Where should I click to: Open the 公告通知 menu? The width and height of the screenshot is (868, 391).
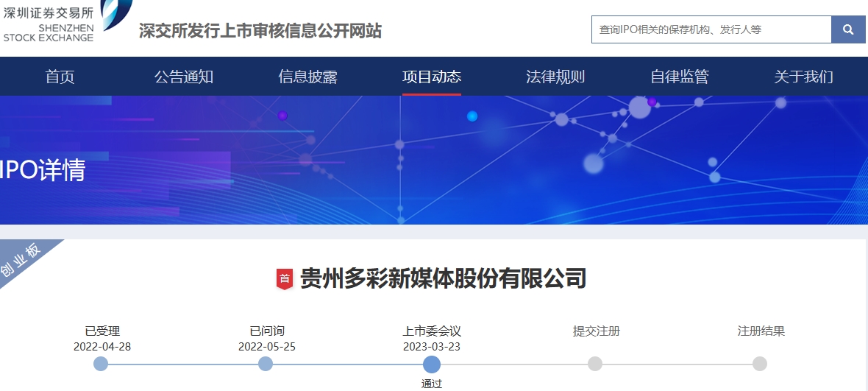tap(184, 77)
